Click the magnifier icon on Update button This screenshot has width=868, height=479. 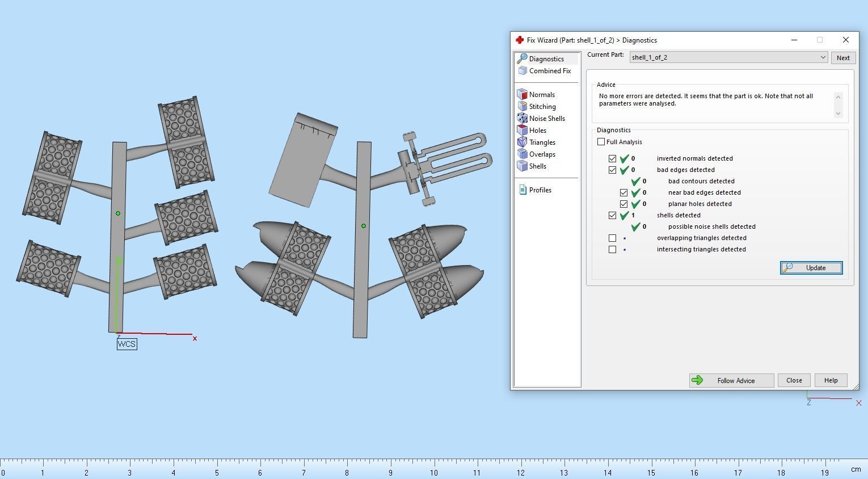tap(788, 268)
